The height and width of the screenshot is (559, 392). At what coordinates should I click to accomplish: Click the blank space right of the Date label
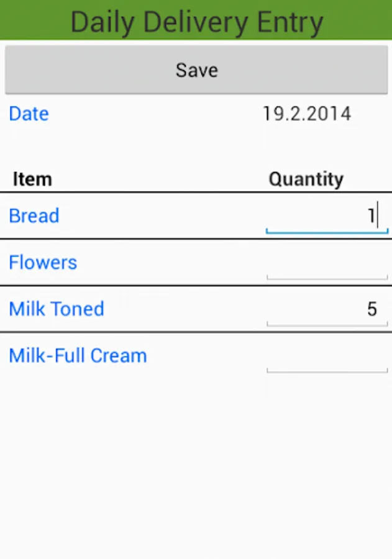pyautogui.click(x=155, y=114)
